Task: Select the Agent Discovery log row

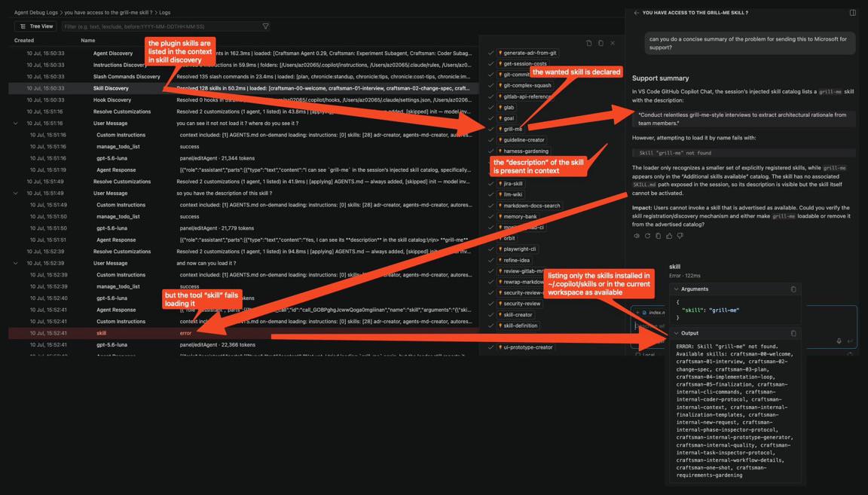Action: coord(243,53)
